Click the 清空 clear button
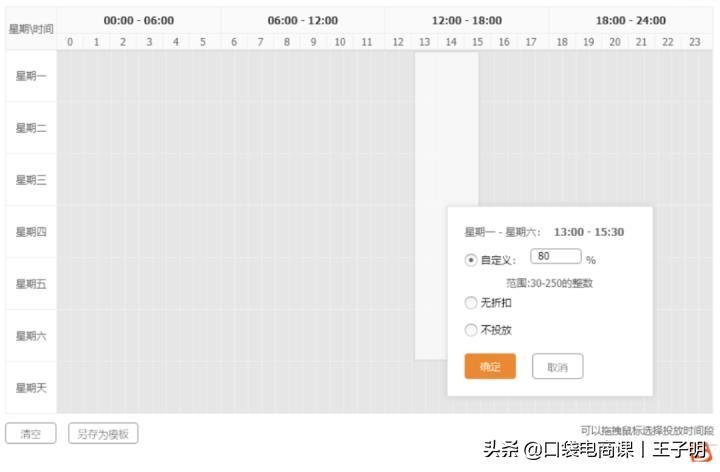This screenshot has width=720, height=472. point(31,434)
